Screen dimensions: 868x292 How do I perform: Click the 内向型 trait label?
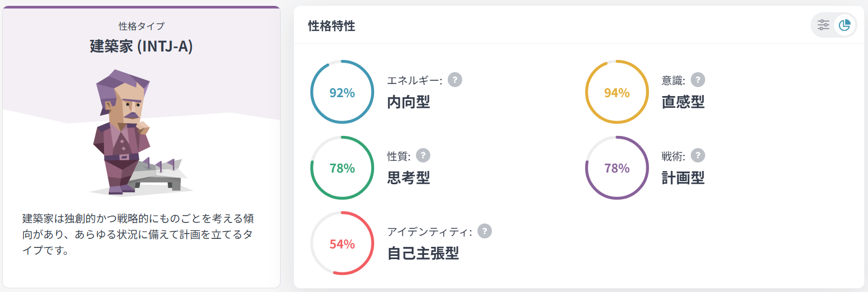409,102
